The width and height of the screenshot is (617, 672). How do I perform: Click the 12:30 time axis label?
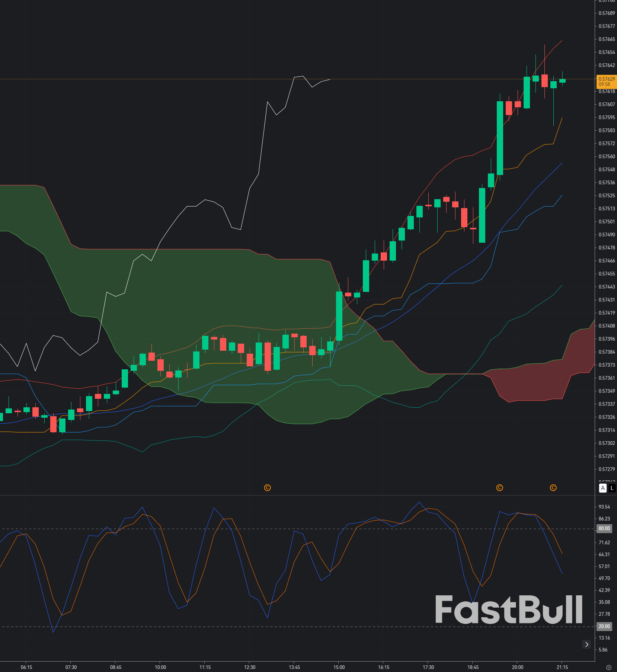250,667
